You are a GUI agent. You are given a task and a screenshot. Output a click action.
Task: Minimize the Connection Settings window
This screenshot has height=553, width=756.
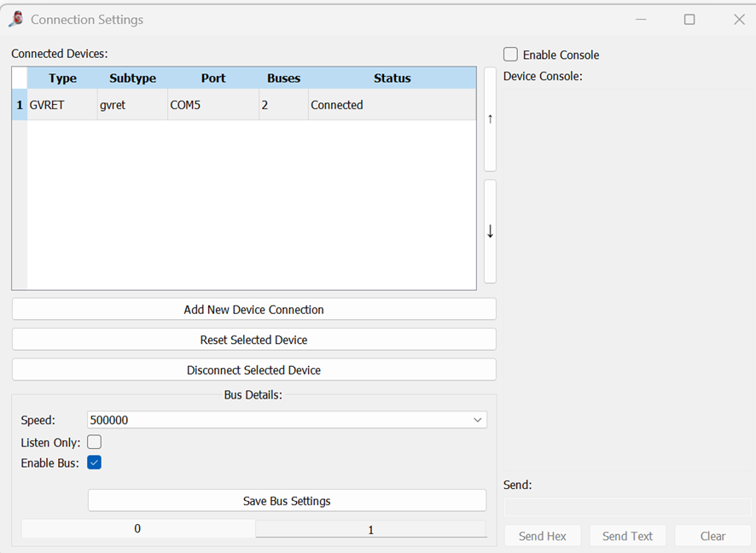pyautogui.click(x=640, y=20)
